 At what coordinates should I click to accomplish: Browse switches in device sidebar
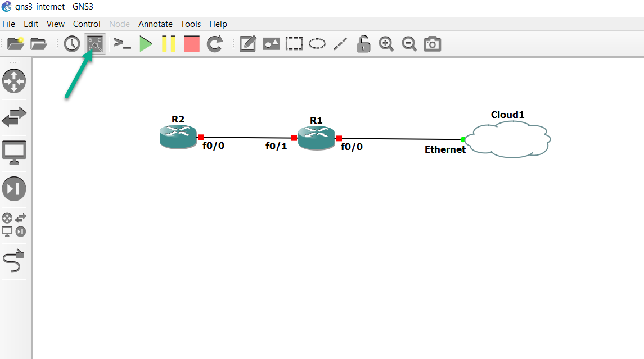click(x=14, y=116)
